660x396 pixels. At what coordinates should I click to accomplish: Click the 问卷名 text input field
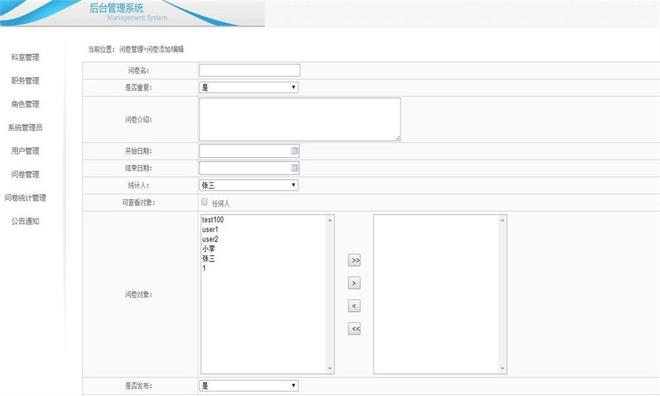[x=250, y=70]
